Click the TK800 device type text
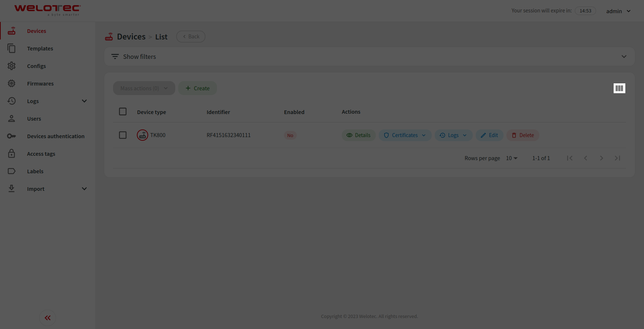The height and width of the screenshot is (329, 644). tap(158, 135)
